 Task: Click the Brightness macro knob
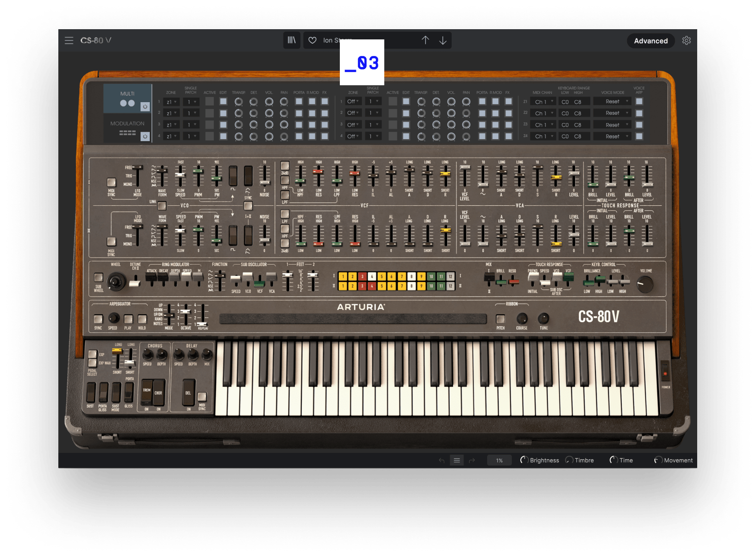tap(524, 460)
